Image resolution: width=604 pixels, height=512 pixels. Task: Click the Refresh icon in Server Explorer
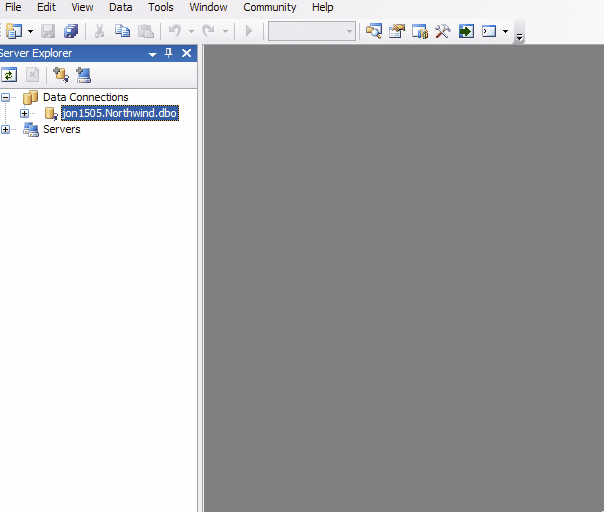[9, 74]
